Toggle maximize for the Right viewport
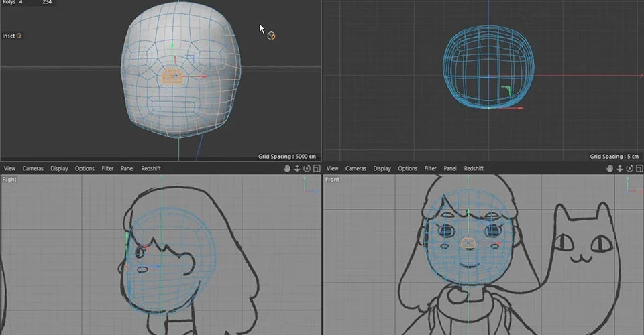This screenshot has width=644, height=335. pyautogui.click(x=317, y=169)
